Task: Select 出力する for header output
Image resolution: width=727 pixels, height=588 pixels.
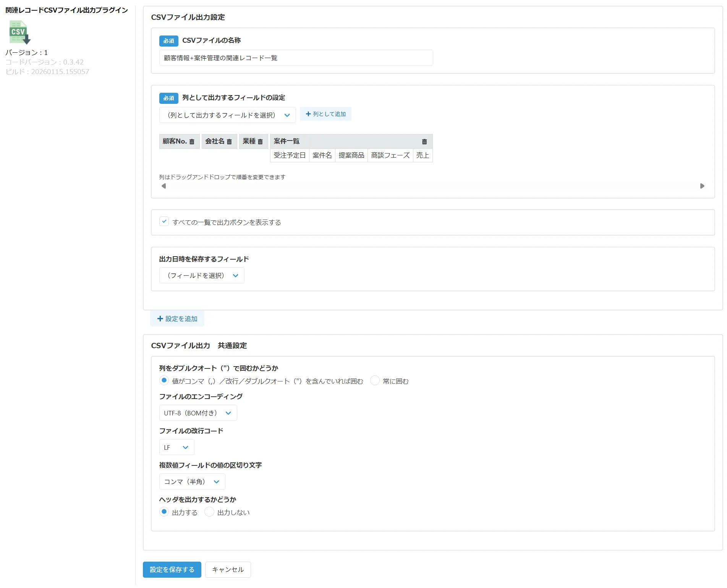Action: [x=164, y=512]
